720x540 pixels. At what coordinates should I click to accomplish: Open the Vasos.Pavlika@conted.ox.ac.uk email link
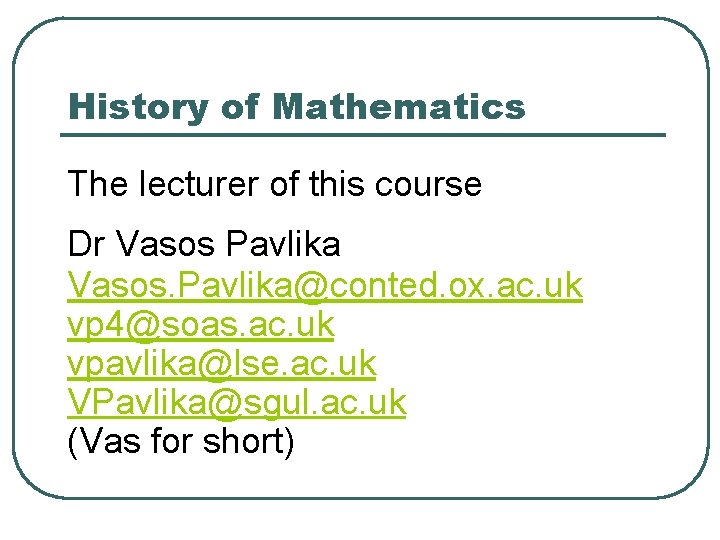pyautogui.click(x=324, y=285)
